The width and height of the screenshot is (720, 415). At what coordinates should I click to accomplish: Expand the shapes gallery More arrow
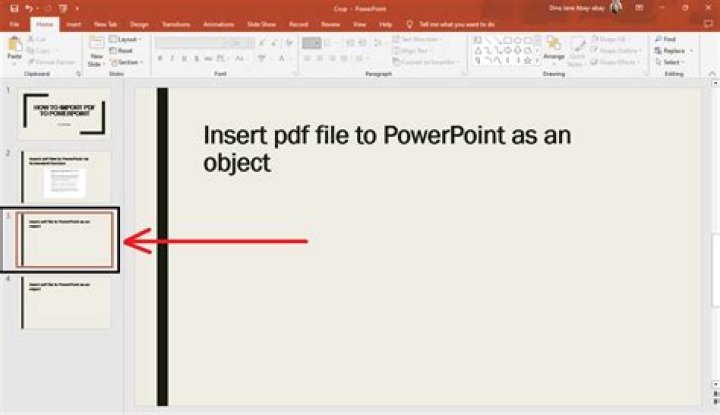537,60
